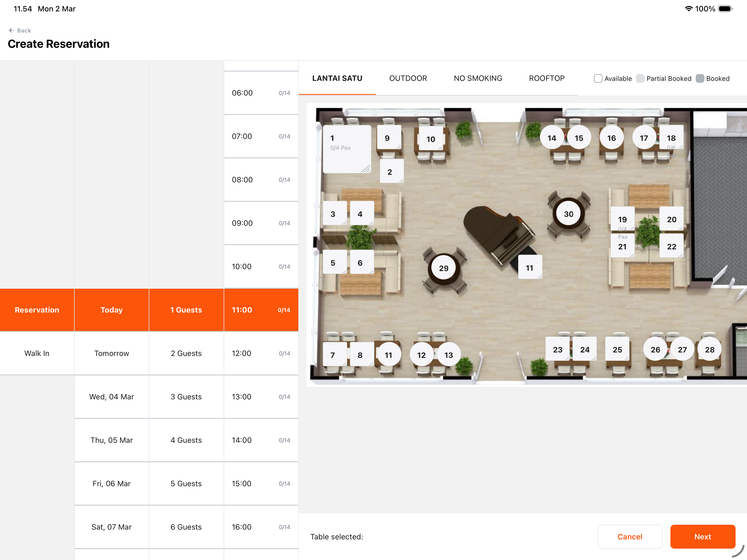Screen dimensions: 747x560
Task: Select table 25 on floor plan
Action: click(x=617, y=349)
